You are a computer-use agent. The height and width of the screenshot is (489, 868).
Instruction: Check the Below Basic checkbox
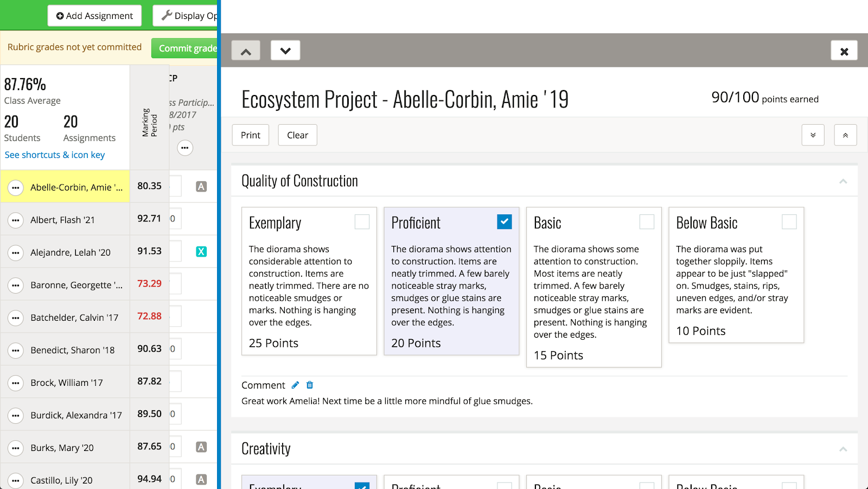[789, 221]
